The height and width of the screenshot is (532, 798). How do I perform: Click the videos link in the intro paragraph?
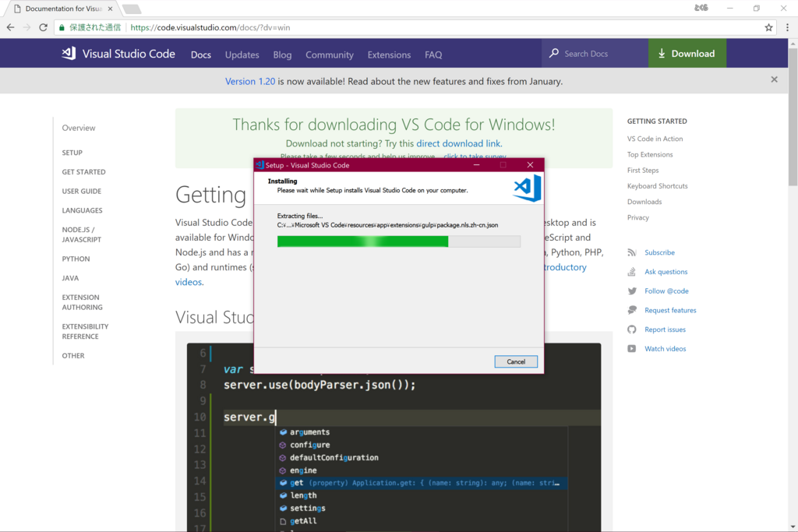189,282
